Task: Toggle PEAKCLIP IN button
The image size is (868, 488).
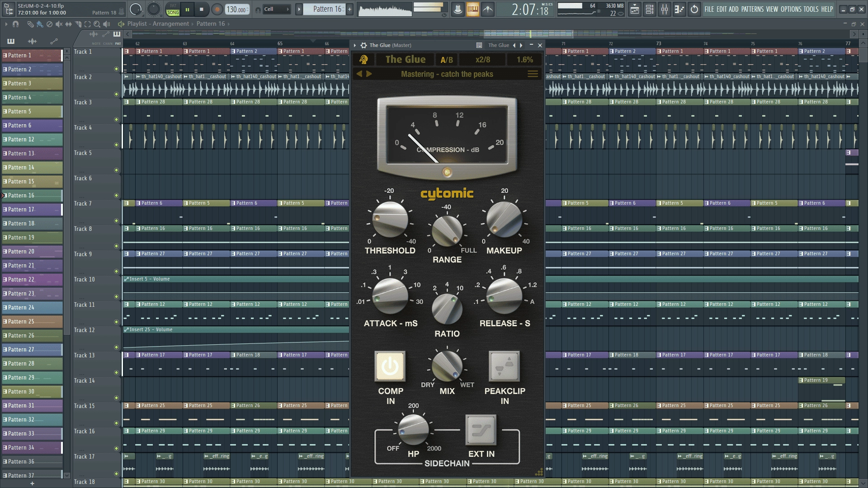Action: coord(504,366)
